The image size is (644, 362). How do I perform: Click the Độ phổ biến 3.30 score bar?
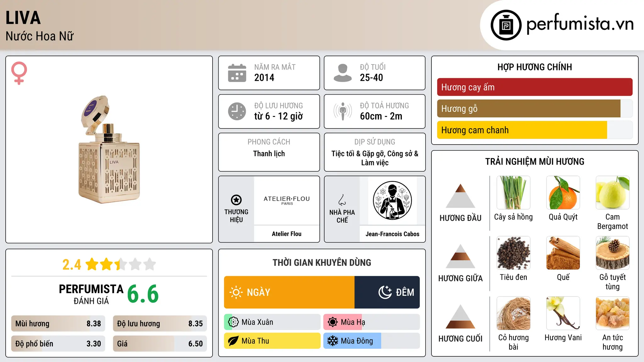coord(58,344)
